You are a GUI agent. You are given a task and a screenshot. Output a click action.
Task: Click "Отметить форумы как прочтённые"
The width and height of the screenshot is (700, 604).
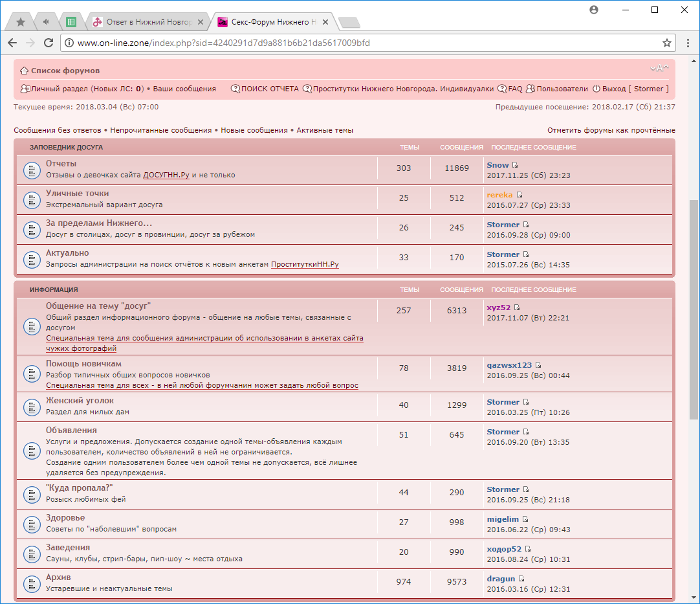tap(611, 130)
